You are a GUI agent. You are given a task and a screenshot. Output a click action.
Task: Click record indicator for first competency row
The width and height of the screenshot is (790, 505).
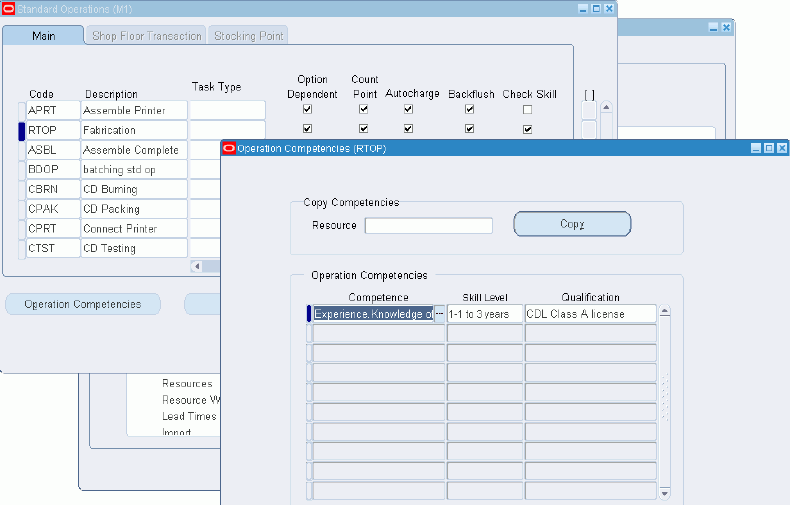[309, 313]
